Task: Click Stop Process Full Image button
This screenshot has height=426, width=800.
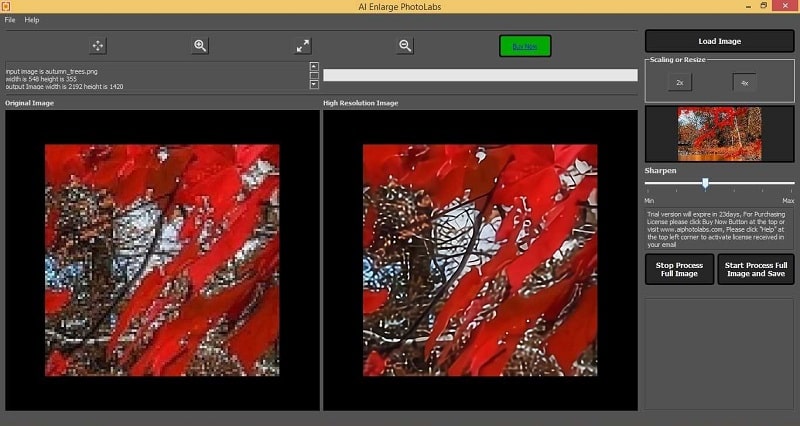Action: 679,269
